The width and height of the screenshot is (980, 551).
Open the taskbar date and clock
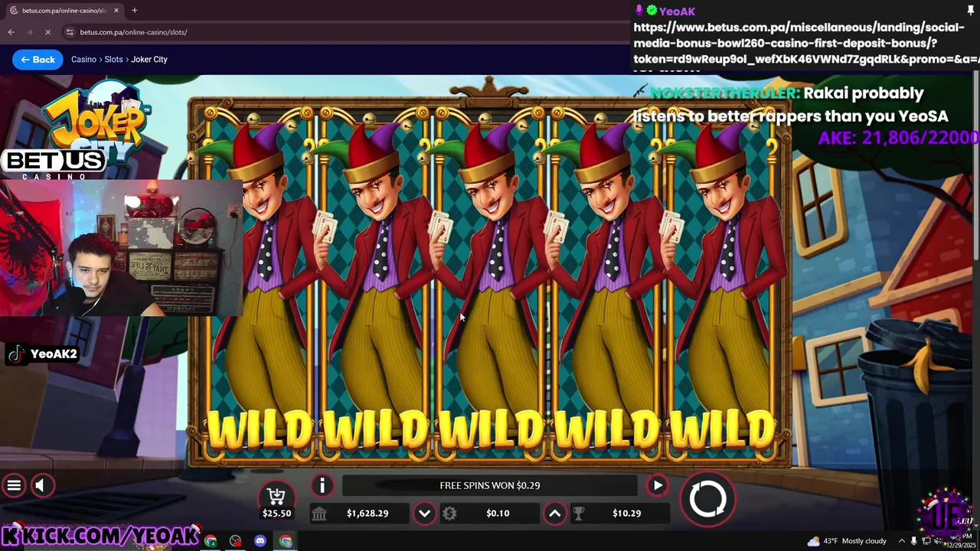[x=960, y=541]
